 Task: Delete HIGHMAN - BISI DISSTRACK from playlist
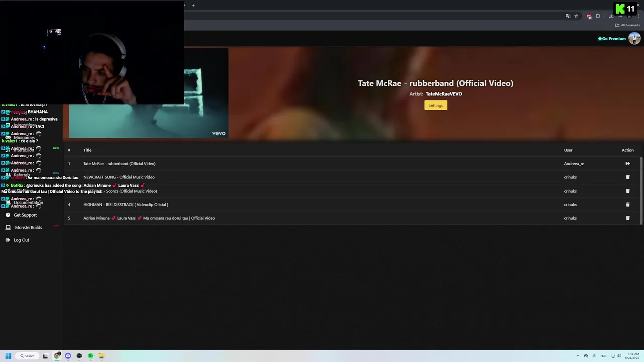coord(627,204)
